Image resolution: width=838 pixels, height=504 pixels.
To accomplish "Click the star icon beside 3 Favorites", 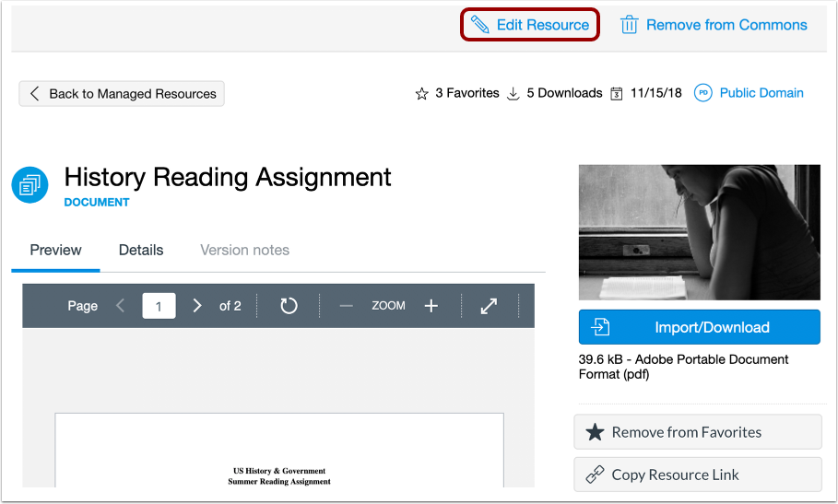I will coord(421,94).
